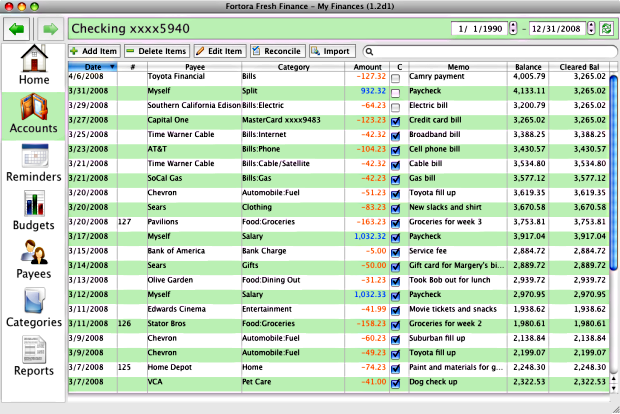620x414 pixels.
Task: Uncheck cleared box for Broadband bill
Action: (x=395, y=136)
